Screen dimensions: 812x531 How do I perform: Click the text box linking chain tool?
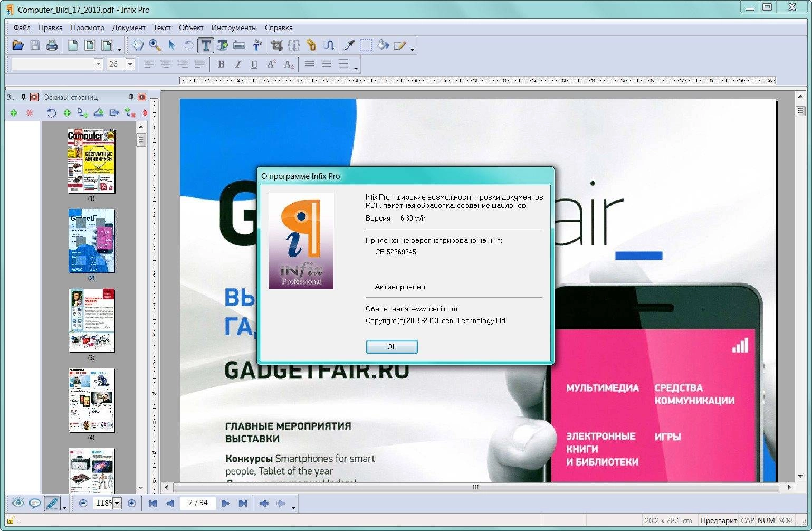(x=311, y=45)
